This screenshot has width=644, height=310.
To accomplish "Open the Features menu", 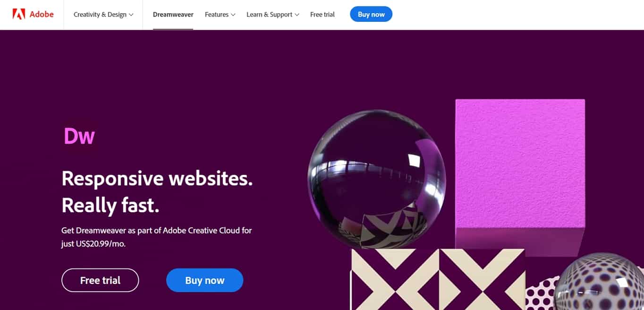I will pos(220,15).
